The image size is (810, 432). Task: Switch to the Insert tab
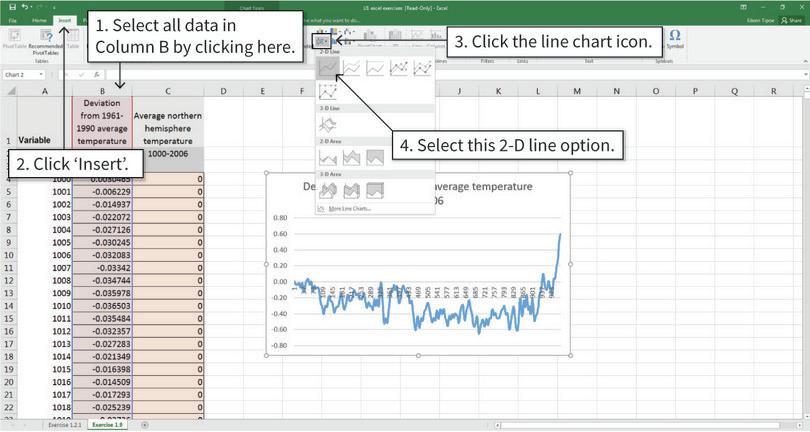coord(65,20)
